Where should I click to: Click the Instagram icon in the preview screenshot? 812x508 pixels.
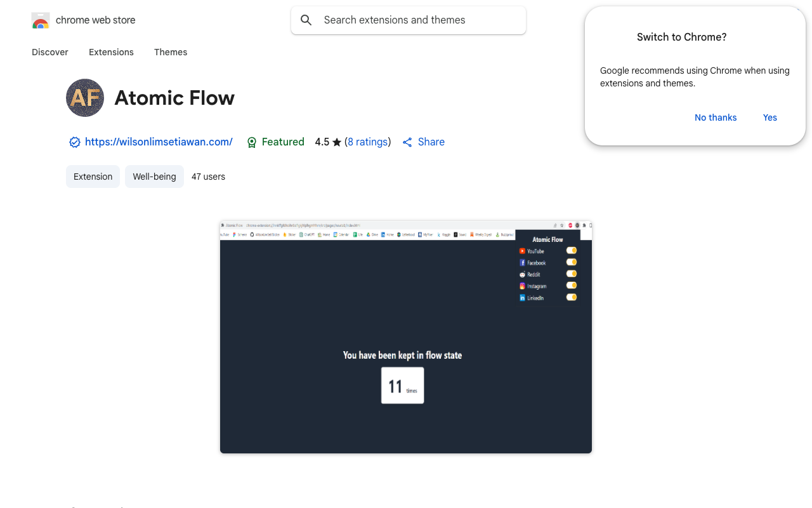(x=522, y=286)
